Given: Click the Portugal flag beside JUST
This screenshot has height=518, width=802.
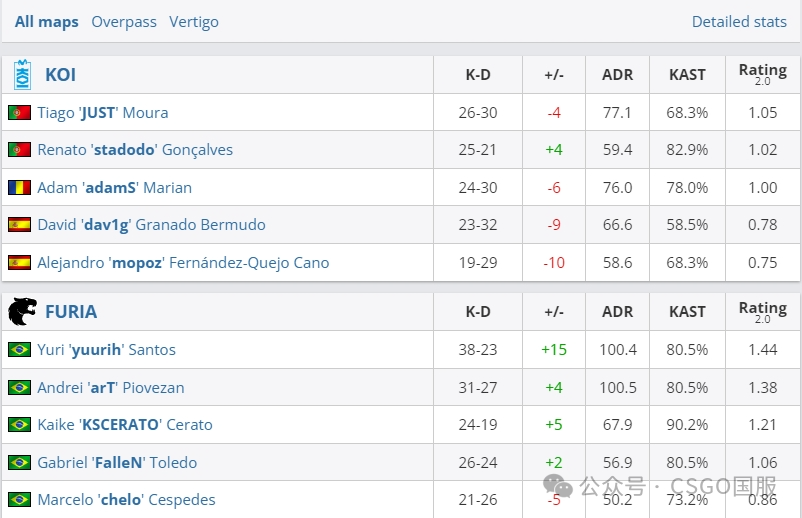Looking at the screenshot, I should (19, 113).
